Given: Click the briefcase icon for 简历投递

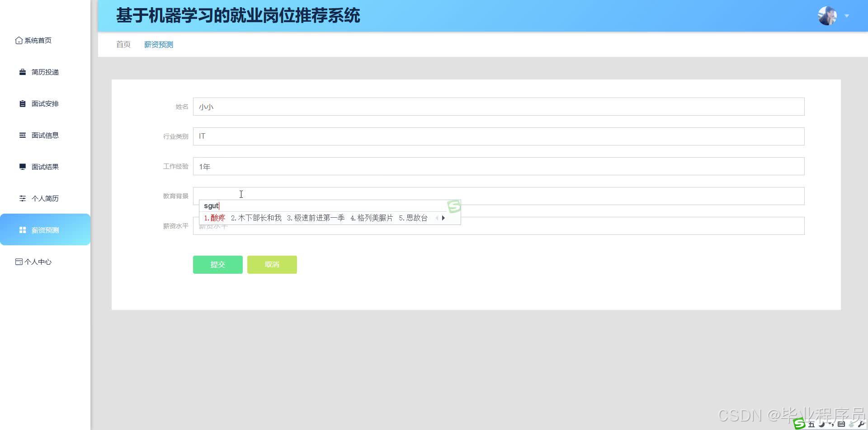Looking at the screenshot, I should pyautogui.click(x=23, y=72).
